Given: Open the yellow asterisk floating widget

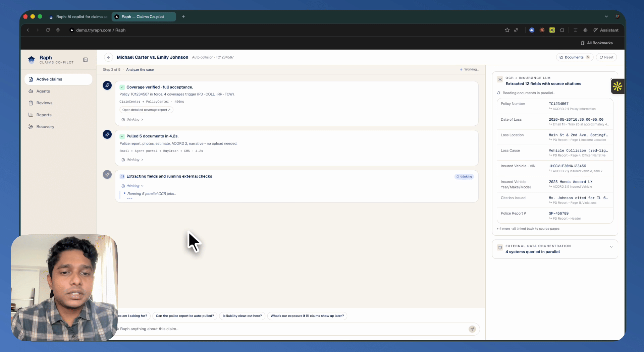Looking at the screenshot, I should point(618,86).
